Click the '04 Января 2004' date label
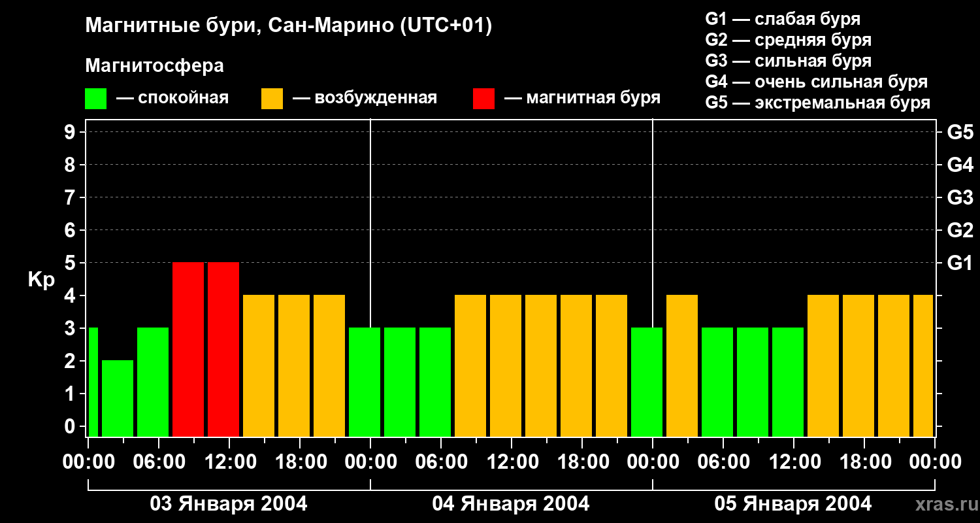Viewport: 980px width, 523px height. pos(511,504)
